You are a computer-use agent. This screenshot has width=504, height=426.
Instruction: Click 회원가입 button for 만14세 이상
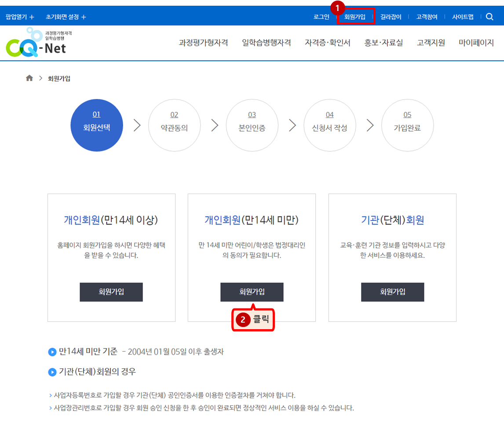click(x=111, y=292)
